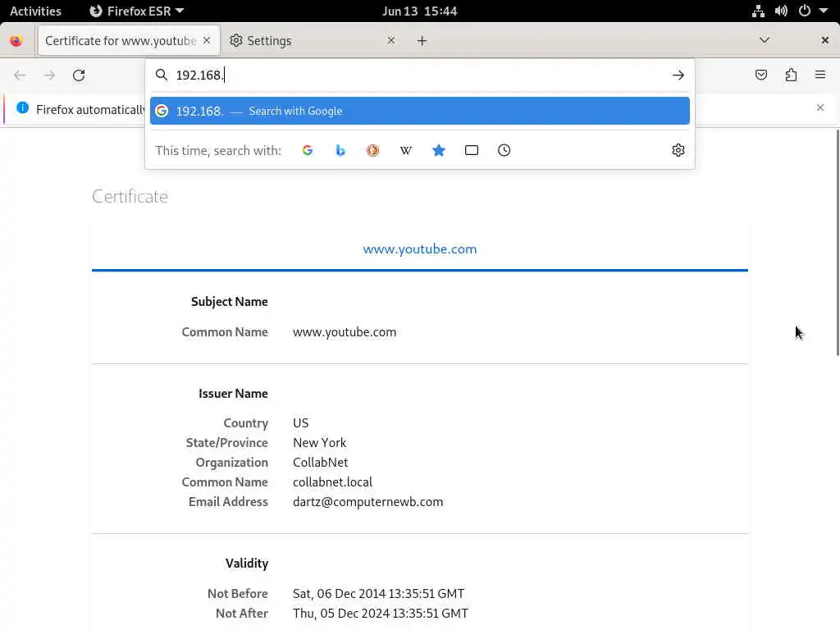Image resolution: width=840 pixels, height=630 pixels.
Task: Click the volume speaker icon
Action: 781,11
